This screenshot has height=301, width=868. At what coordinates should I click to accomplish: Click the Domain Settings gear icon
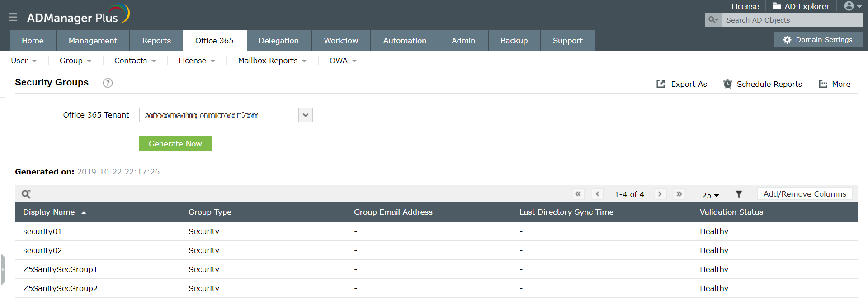[787, 40]
